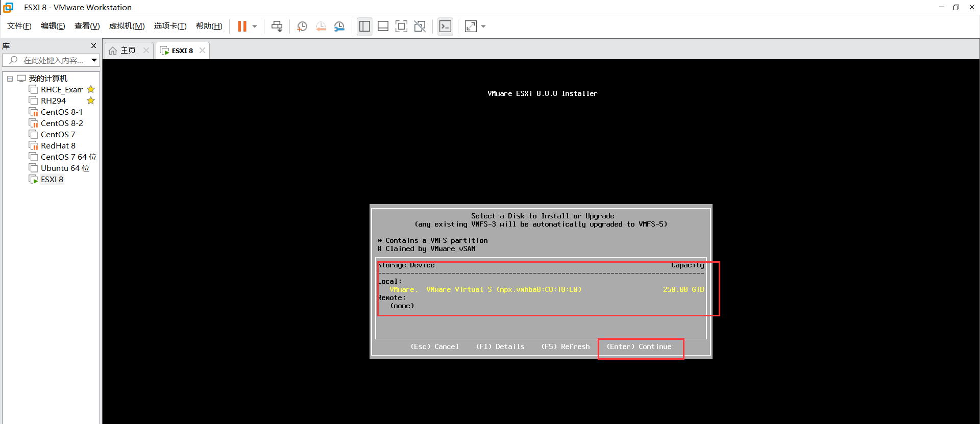Open the 查看(V) menu
Screen dimensions: 980x424
[x=87, y=26]
